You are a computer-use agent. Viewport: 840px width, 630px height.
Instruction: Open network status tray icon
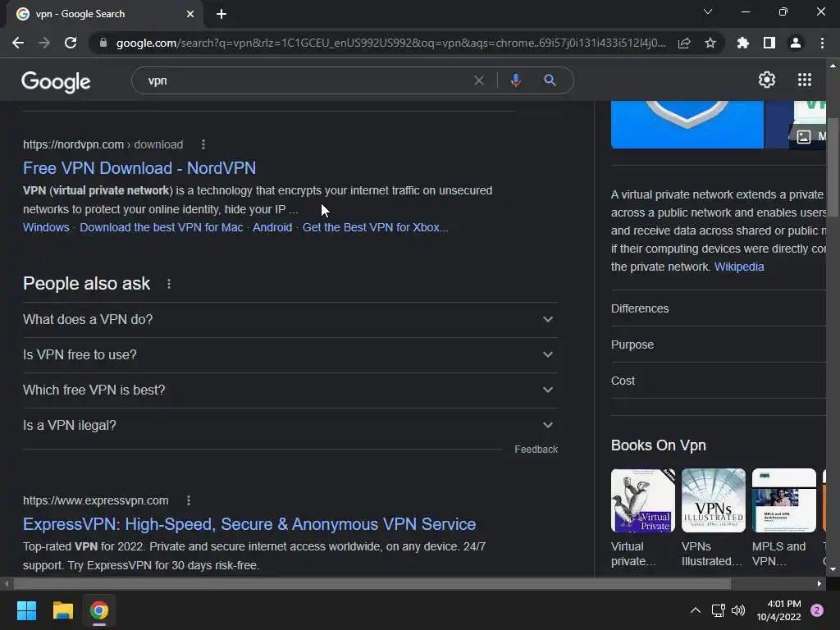coord(718,610)
